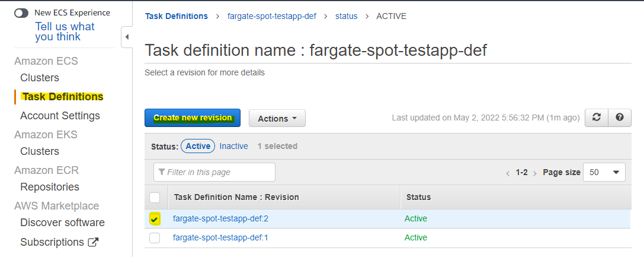Open the Actions dropdown

(277, 119)
